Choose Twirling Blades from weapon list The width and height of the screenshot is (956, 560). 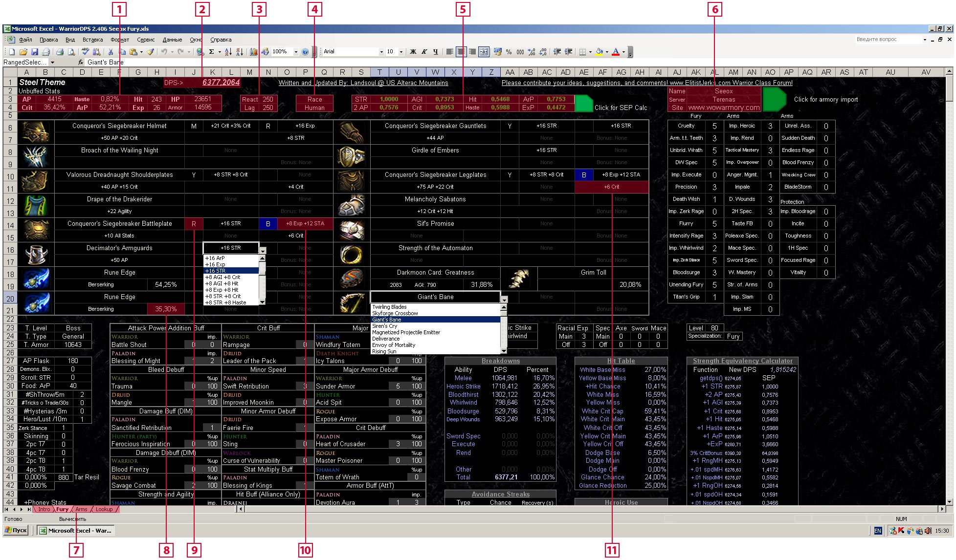point(435,307)
